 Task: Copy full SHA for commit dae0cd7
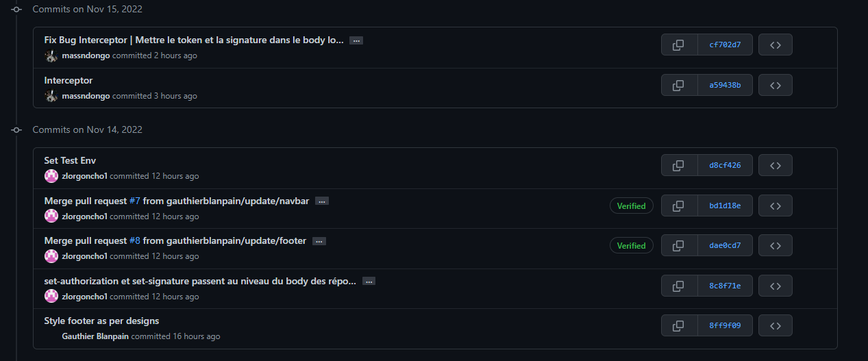[679, 245]
